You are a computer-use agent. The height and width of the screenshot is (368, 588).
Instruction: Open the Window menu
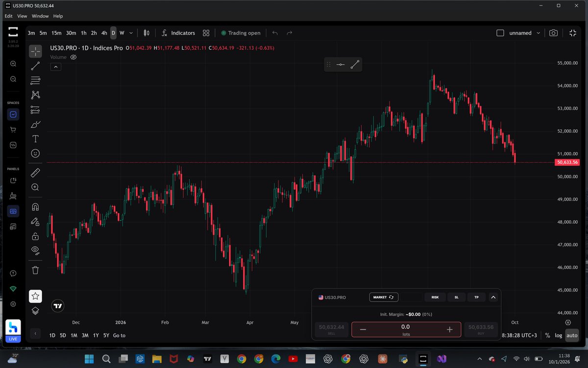pos(40,16)
